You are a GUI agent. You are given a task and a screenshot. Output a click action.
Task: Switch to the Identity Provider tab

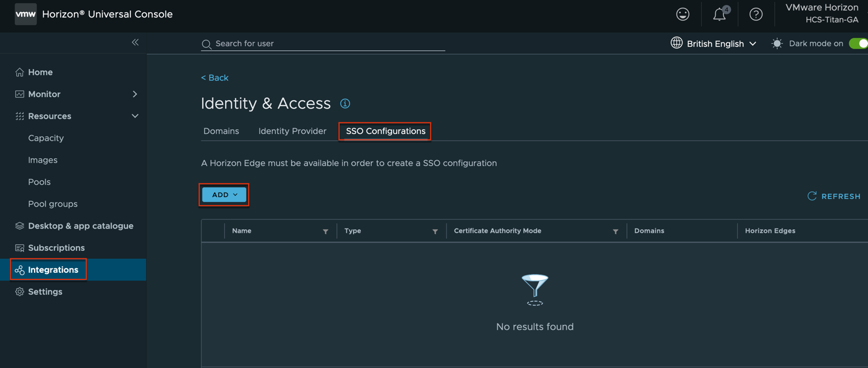pyautogui.click(x=292, y=131)
